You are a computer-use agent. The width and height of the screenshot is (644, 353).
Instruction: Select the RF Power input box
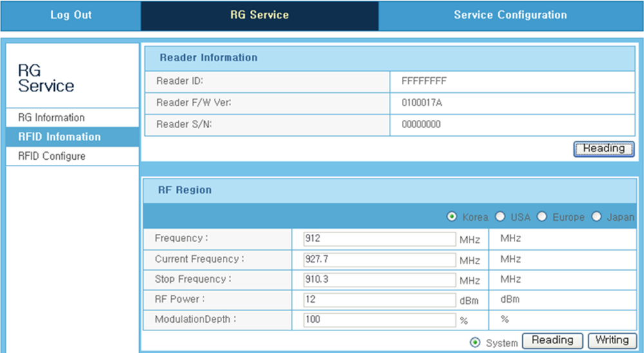379,300
